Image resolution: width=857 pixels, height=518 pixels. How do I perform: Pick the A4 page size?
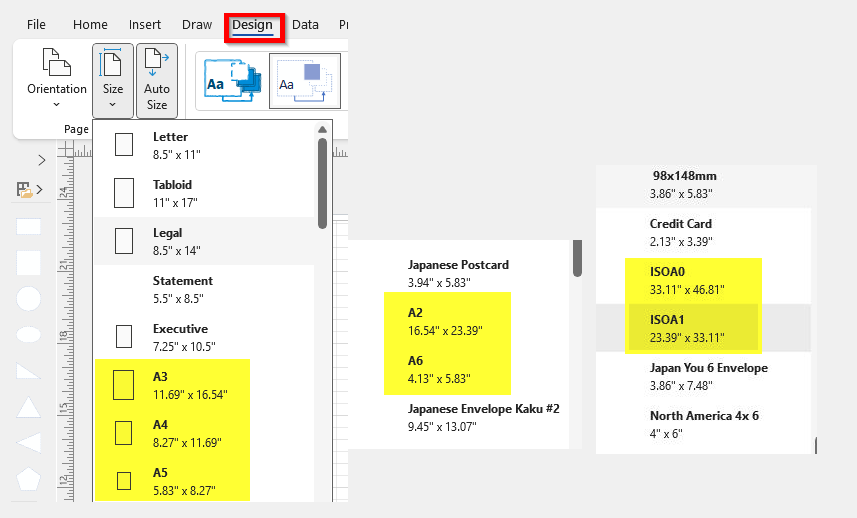click(x=204, y=433)
